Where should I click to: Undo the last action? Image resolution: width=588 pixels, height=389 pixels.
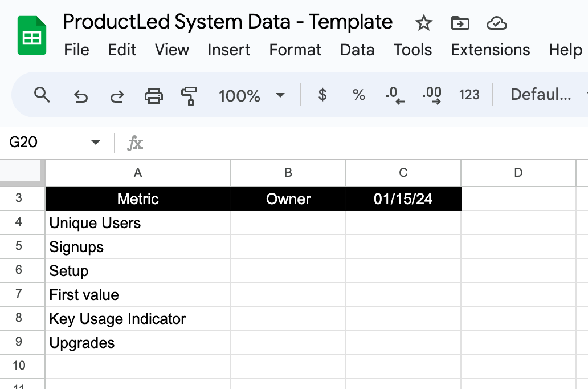(80, 95)
